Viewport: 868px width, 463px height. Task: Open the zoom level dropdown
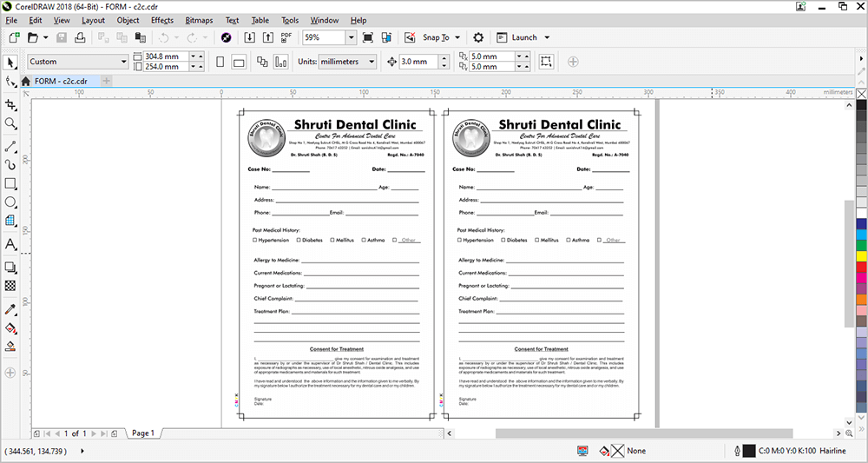point(351,37)
